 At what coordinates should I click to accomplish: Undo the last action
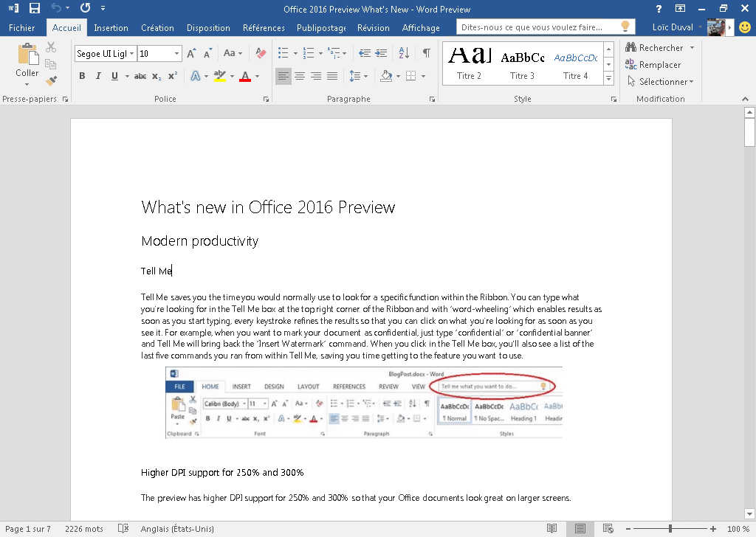click(x=56, y=8)
